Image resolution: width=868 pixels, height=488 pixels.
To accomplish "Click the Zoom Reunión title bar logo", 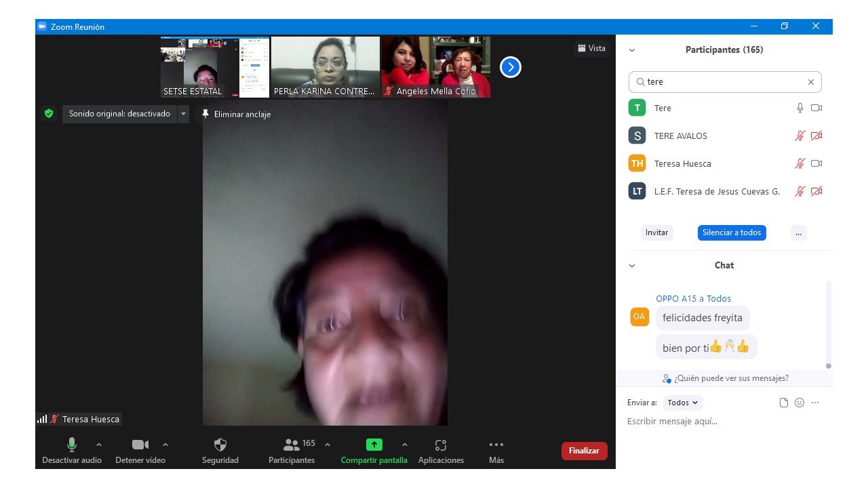I will 42,26.
